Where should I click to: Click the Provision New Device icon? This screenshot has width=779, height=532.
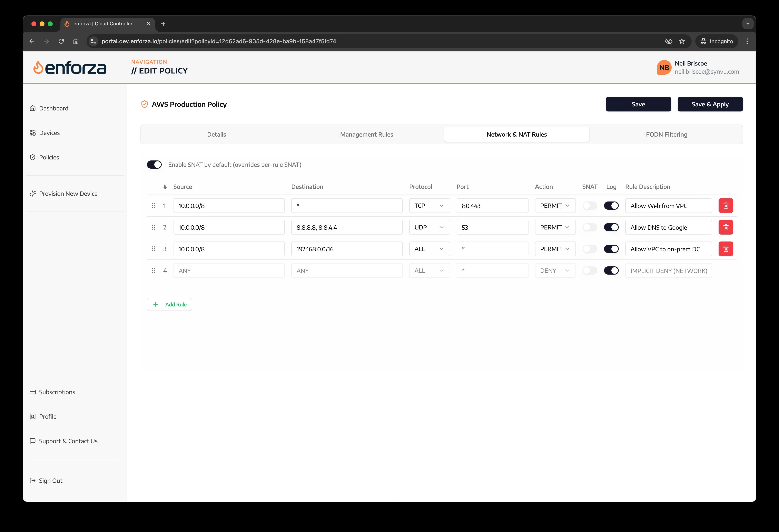[33, 193]
